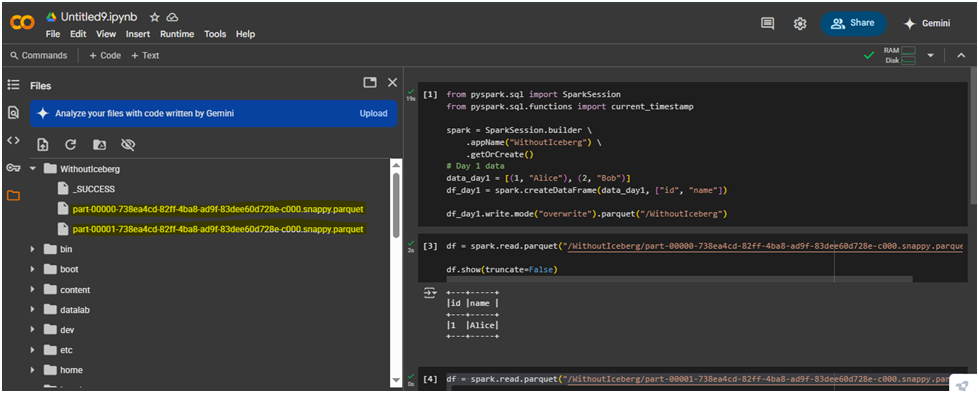
Task: Open the secrets key icon
Action: point(13,167)
